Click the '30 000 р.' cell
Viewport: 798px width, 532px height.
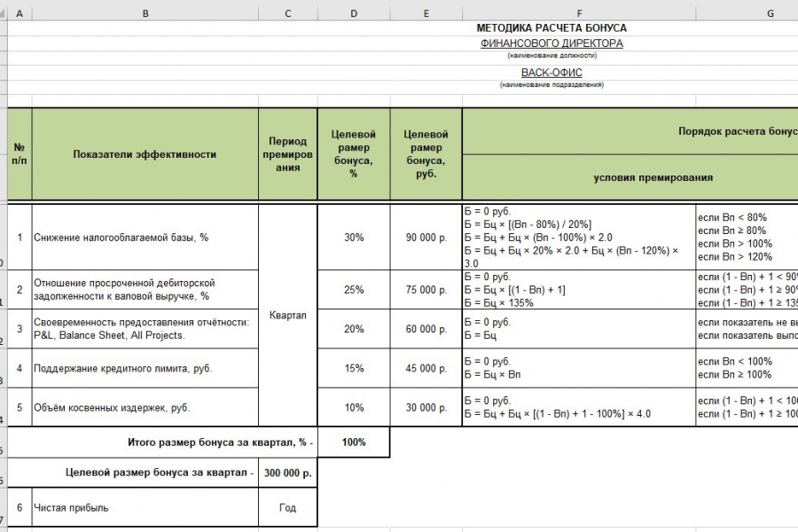pos(426,407)
